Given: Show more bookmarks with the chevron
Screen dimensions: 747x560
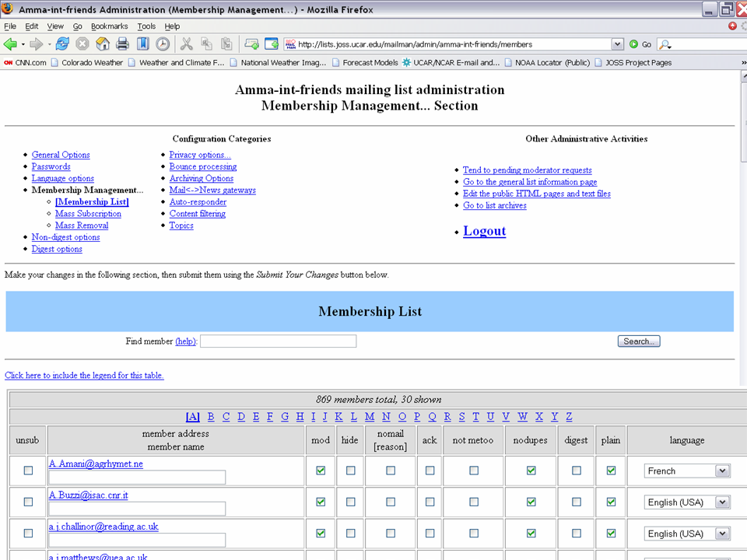Looking at the screenshot, I should pyautogui.click(x=743, y=62).
